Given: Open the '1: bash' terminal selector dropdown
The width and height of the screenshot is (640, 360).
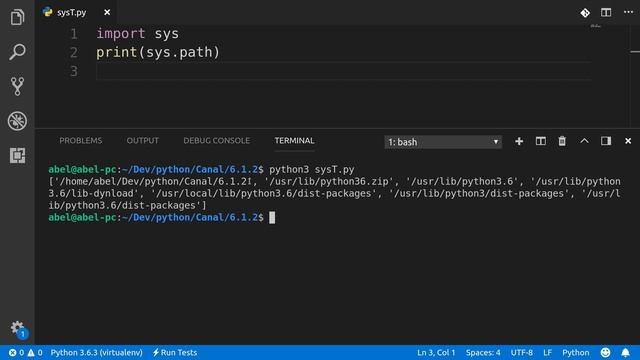Looking at the screenshot, I should 443,142.
